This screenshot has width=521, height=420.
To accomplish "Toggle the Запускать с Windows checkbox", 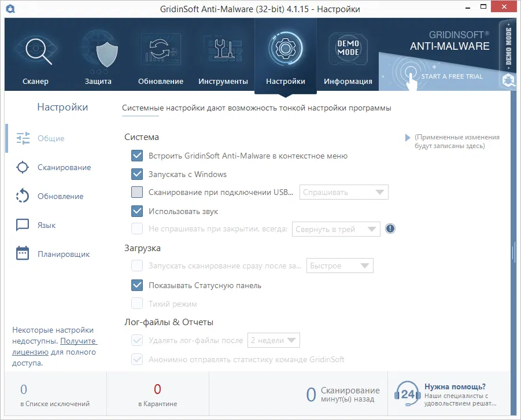I will pyautogui.click(x=137, y=174).
